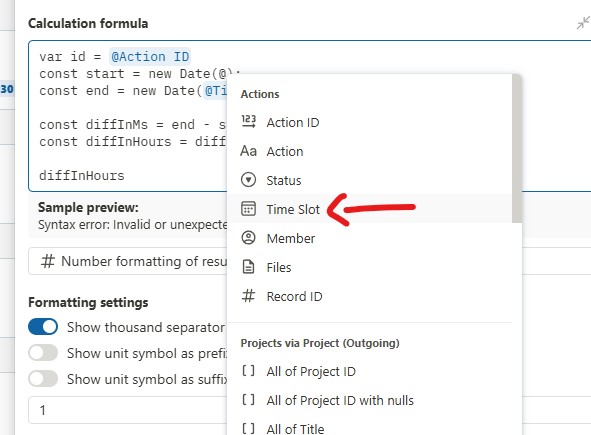Click the field picker scrollbar thumb
This screenshot has height=435, width=591.
[517, 148]
